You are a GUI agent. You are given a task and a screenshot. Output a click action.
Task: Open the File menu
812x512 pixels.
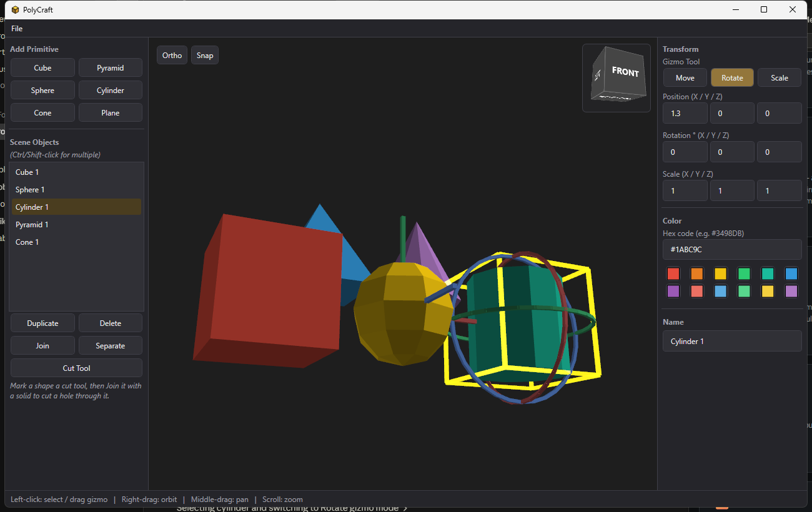[17, 29]
